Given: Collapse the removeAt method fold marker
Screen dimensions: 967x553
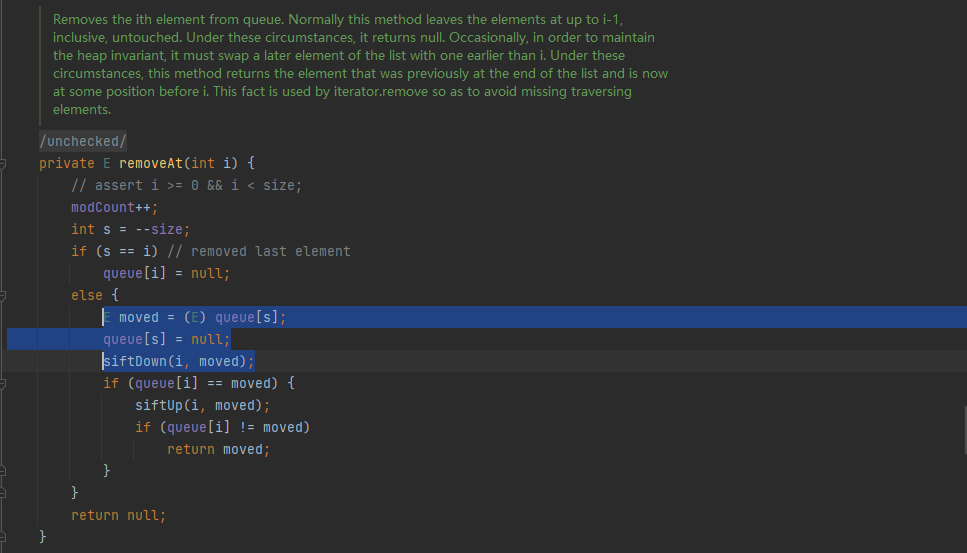Looking at the screenshot, I should [4, 163].
